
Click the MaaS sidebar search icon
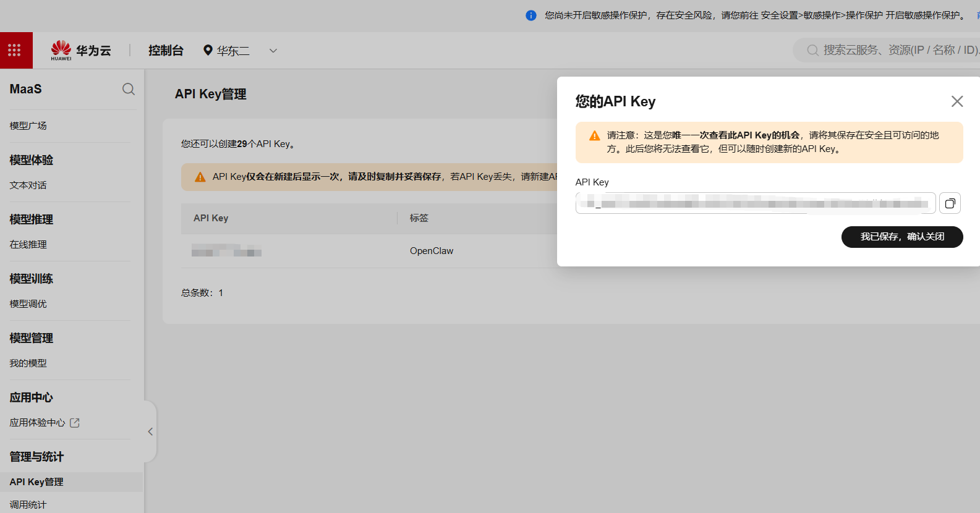pos(128,89)
